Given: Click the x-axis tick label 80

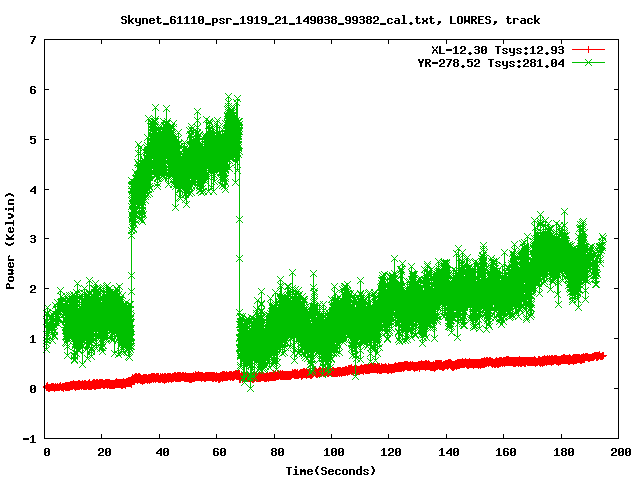Looking at the screenshot, I should tap(275, 452).
